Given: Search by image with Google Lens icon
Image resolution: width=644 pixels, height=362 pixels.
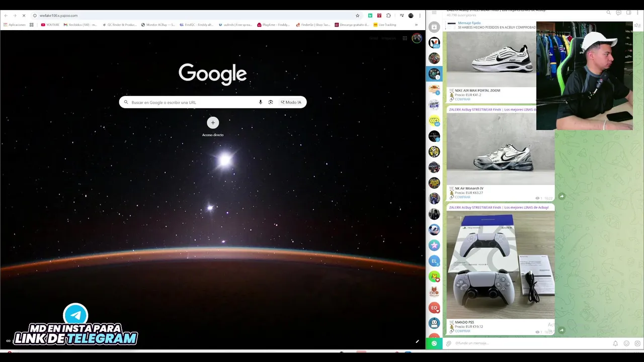Looking at the screenshot, I should pyautogui.click(x=271, y=102).
